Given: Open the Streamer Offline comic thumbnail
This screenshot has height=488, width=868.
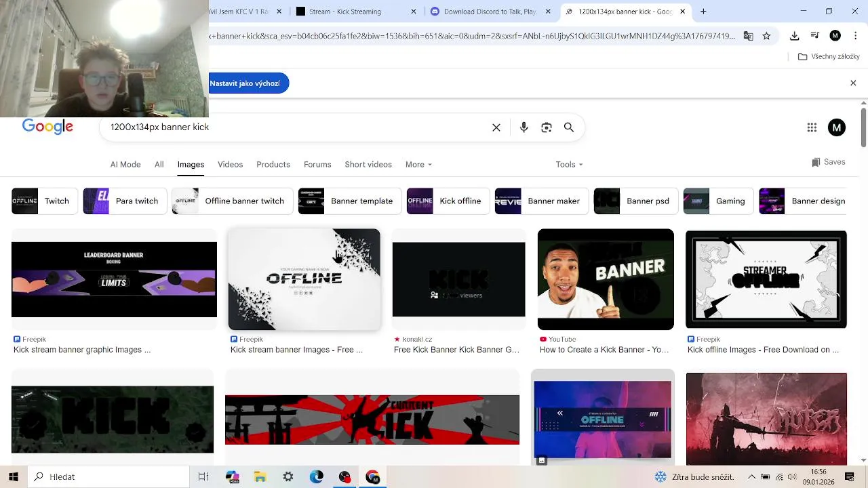Looking at the screenshot, I should [x=766, y=279].
